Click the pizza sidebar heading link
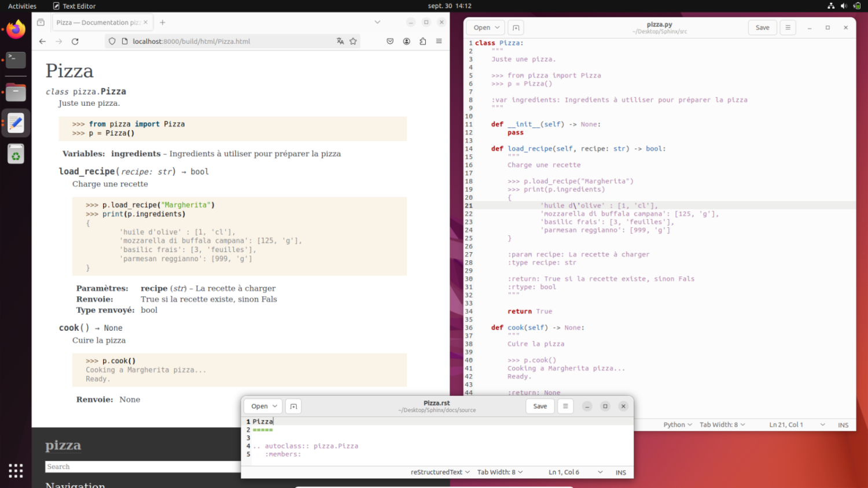 [x=63, y=445]
